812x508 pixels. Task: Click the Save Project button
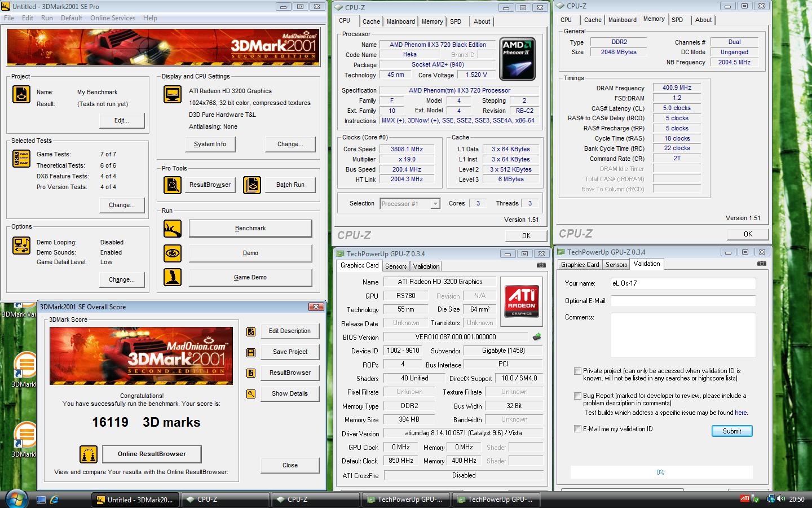[x=290, y=352]
